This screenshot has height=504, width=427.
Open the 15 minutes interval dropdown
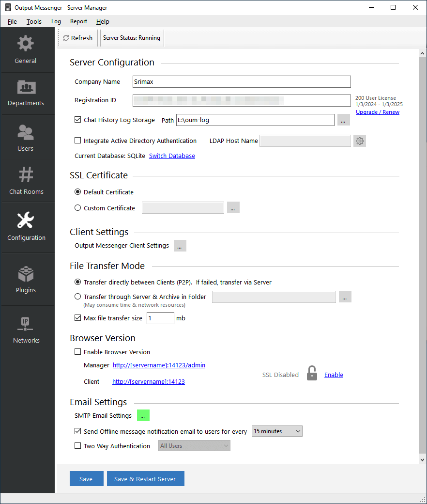click(277, 431)
